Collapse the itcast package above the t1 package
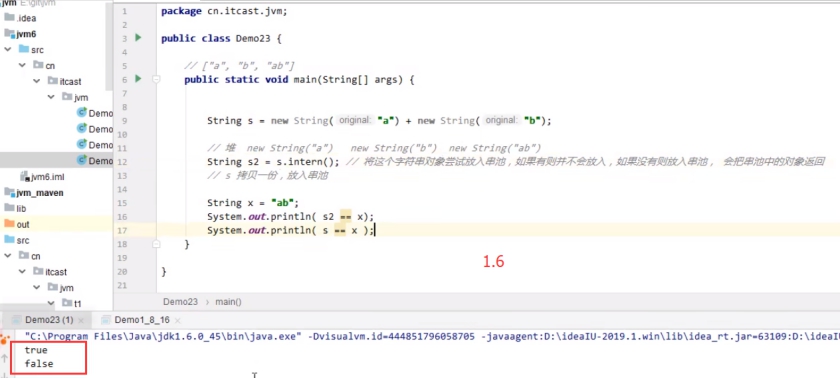This screenshot has height=379, width=840. [x=22, y=271]
